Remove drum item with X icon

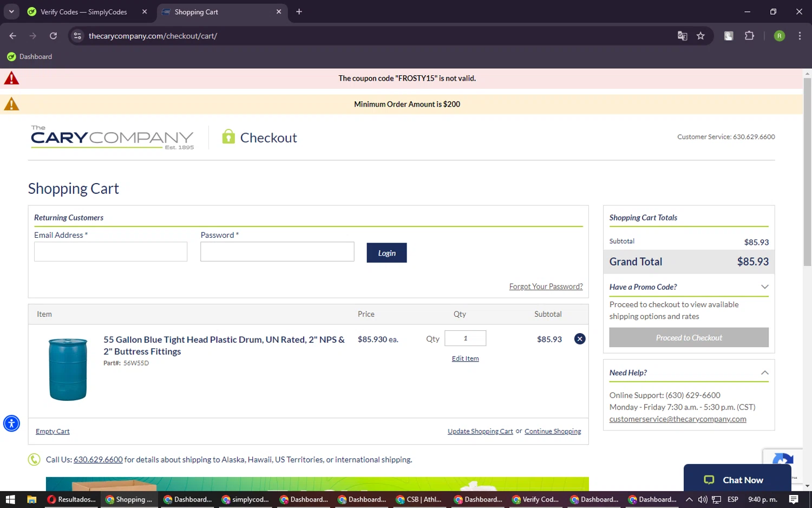[579, 339]
